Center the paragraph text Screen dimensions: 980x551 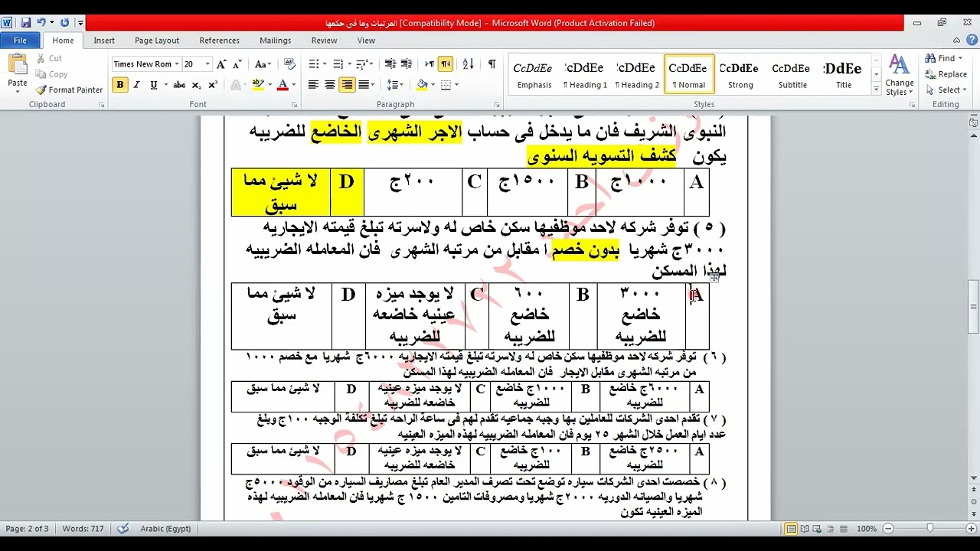[330, 85]
